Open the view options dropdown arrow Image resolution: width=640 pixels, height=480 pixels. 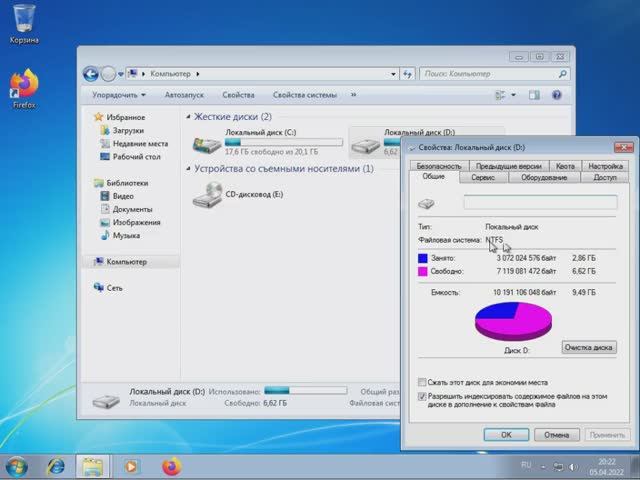coord(513,95)
